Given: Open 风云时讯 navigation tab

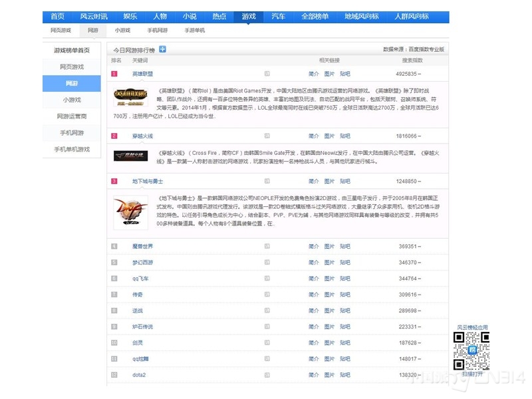Looking at the screenshot, I should tap(94, 16).
